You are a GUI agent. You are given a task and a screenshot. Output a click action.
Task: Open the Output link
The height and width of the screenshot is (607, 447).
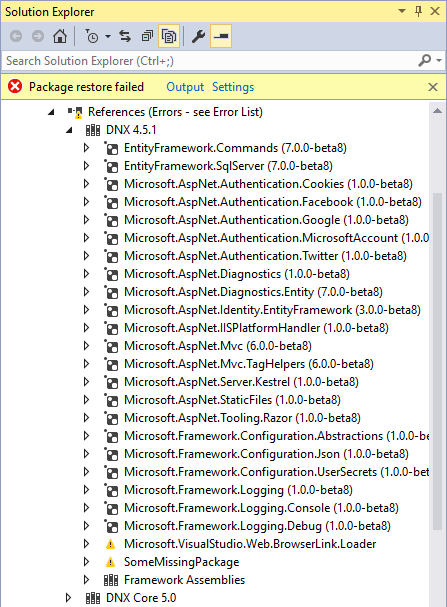pyautogui.click(x=185, y=87)
